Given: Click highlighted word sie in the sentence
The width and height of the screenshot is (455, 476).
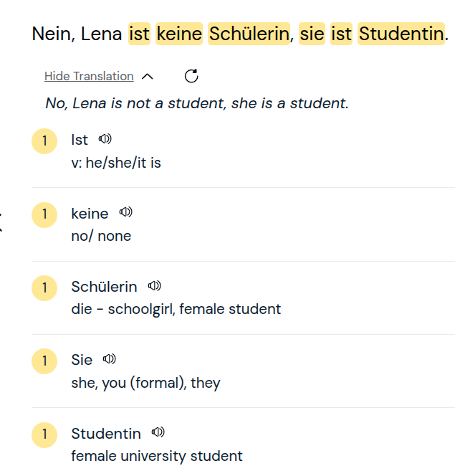Looking at the screenshot, I should tap(312, 34).
